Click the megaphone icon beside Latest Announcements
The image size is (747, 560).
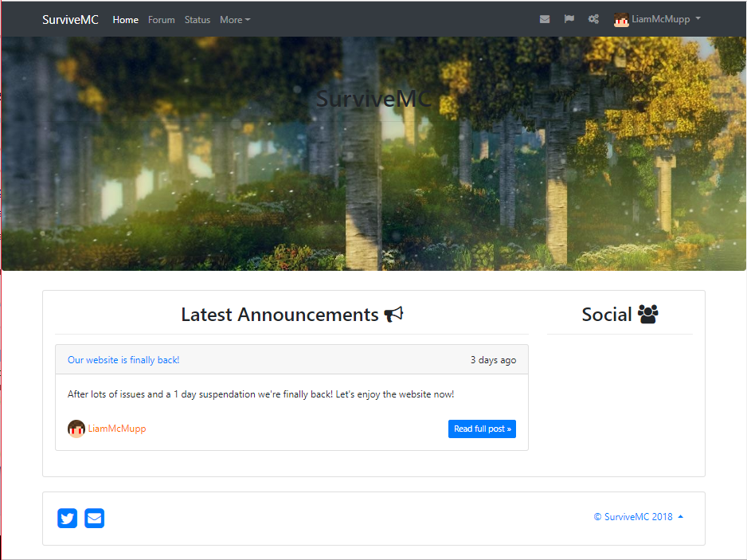[x=393, y=314]
